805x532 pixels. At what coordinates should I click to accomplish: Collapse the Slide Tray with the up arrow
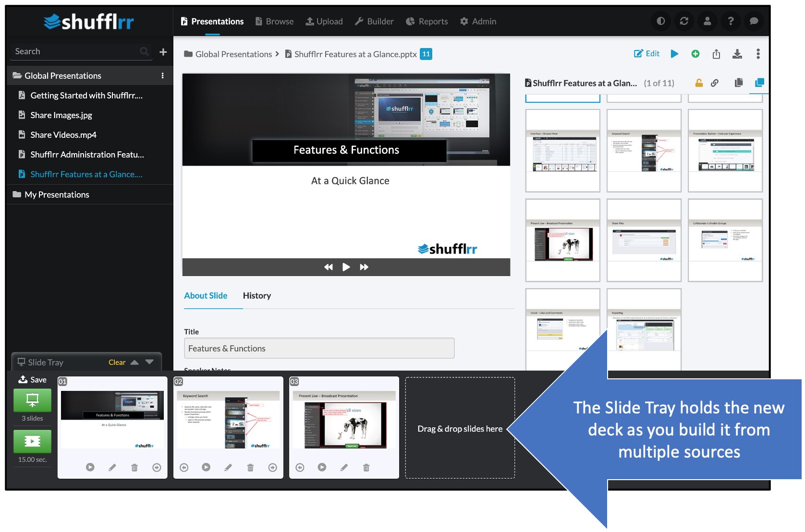[x=134, y=363]
